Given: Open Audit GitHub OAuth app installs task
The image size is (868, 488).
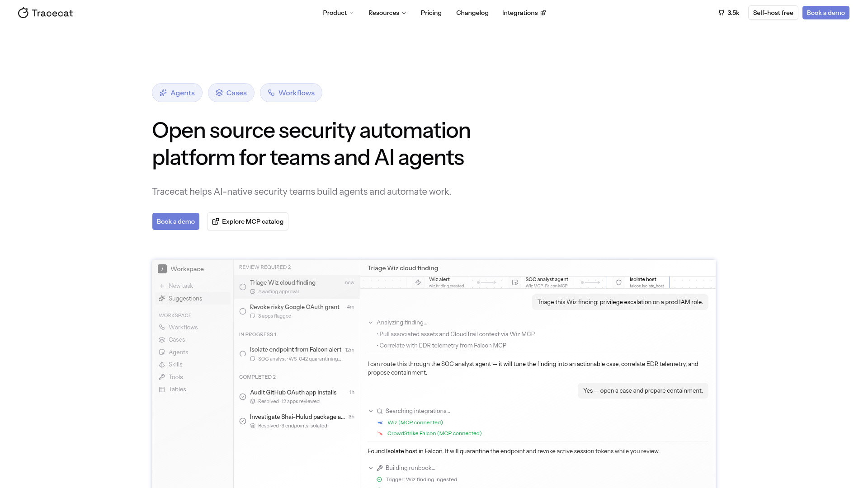Looking at the screenshot, I should point(297,397).
